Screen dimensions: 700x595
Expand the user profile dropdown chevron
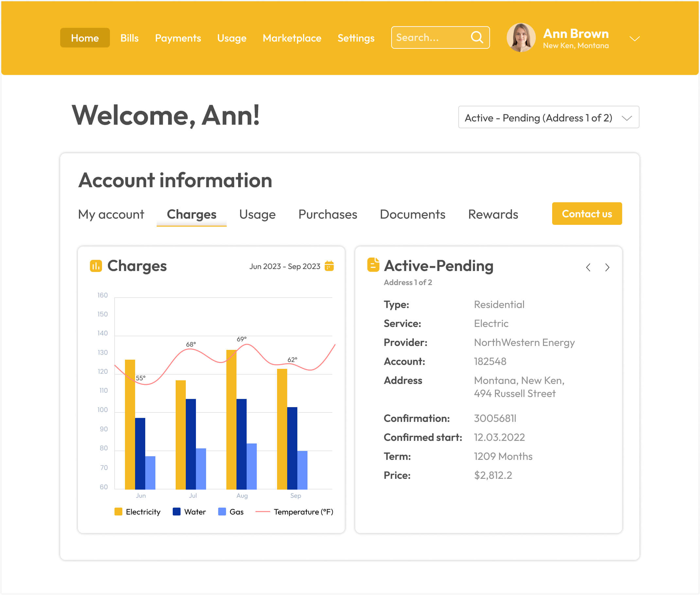click(634, 39)
